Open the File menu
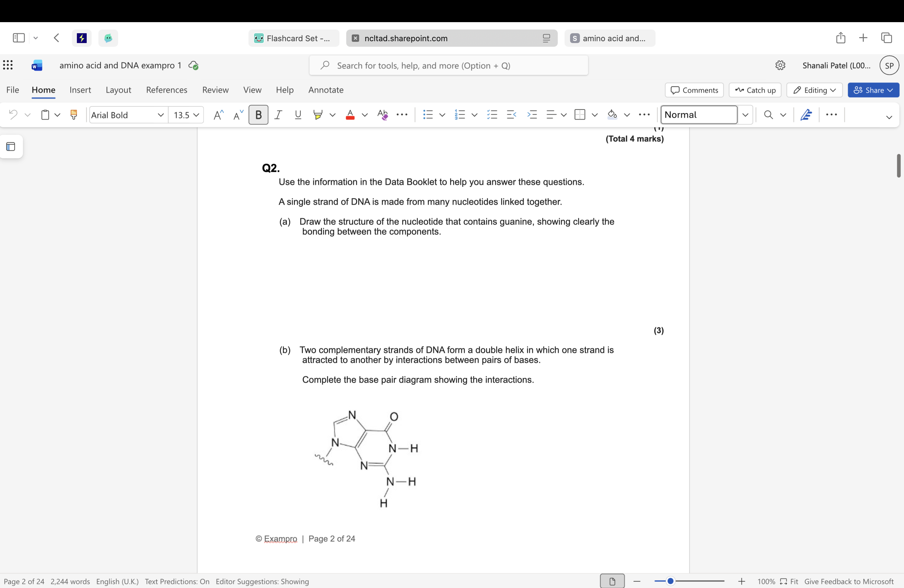Viewport: 904px width, 588px height. [x=13, y=89]
